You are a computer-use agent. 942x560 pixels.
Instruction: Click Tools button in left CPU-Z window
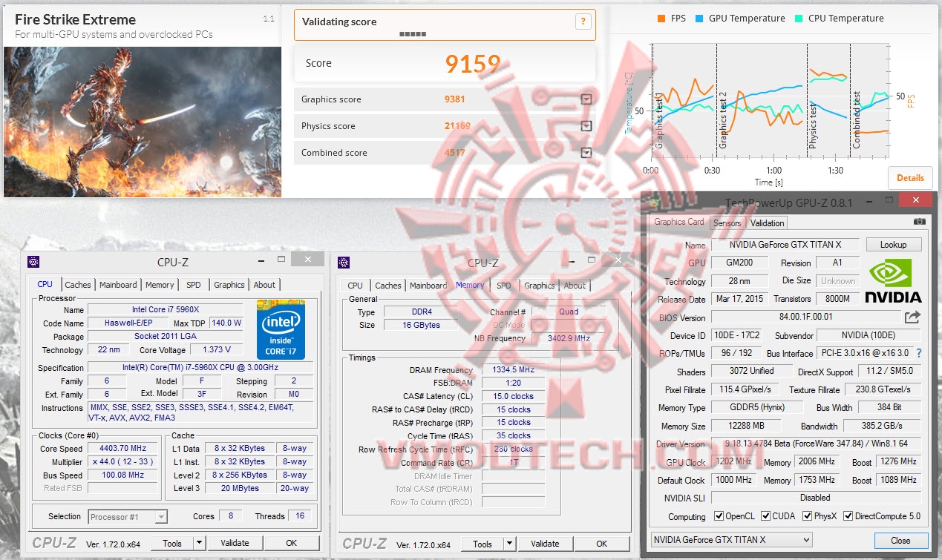pyautogui.click(x=172, y=543)
